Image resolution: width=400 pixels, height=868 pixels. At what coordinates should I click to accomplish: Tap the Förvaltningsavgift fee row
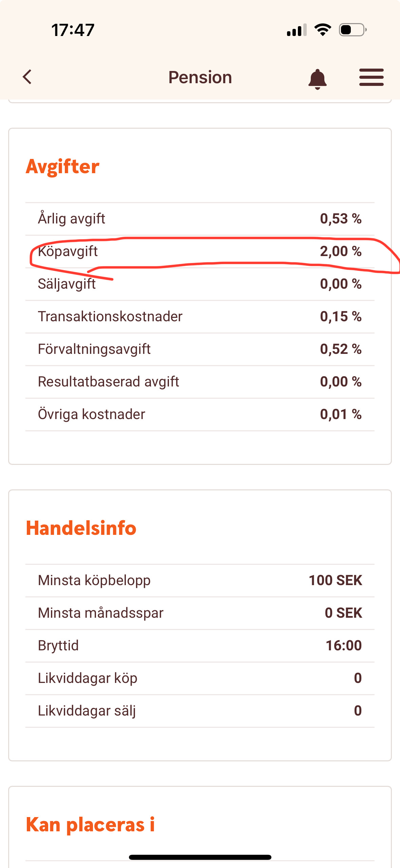click(x=200, y=349)
